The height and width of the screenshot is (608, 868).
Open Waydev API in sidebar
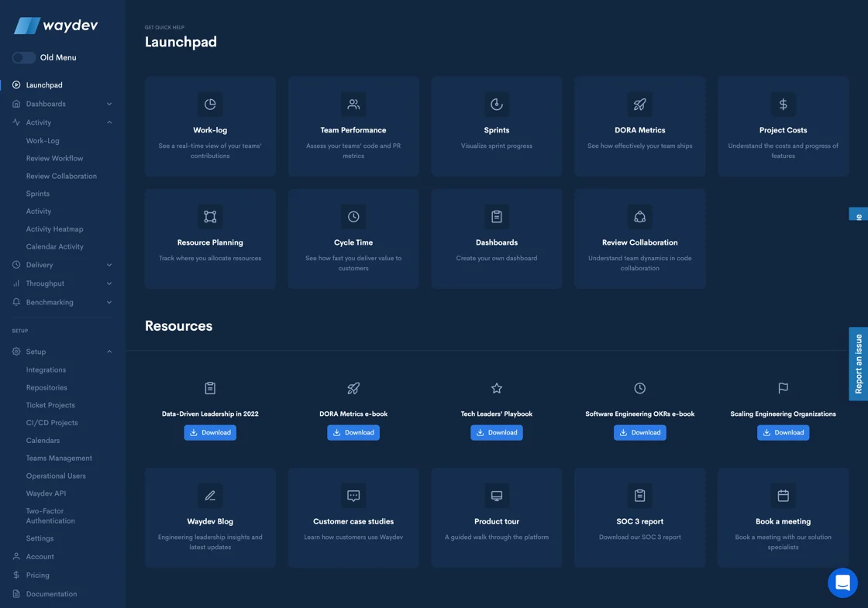coord(46,493)
